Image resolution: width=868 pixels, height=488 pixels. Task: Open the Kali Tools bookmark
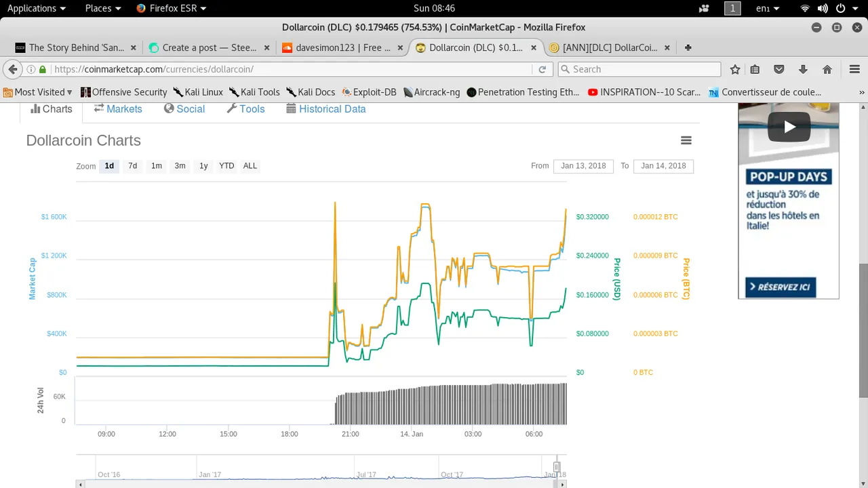click(254, 92)
